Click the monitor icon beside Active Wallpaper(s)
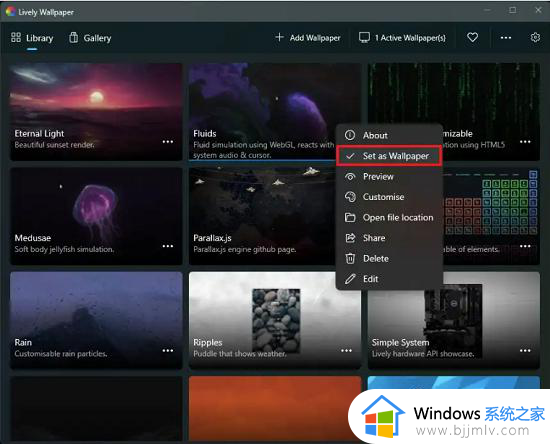Screen dimensions: 550x444 [364, 37]
